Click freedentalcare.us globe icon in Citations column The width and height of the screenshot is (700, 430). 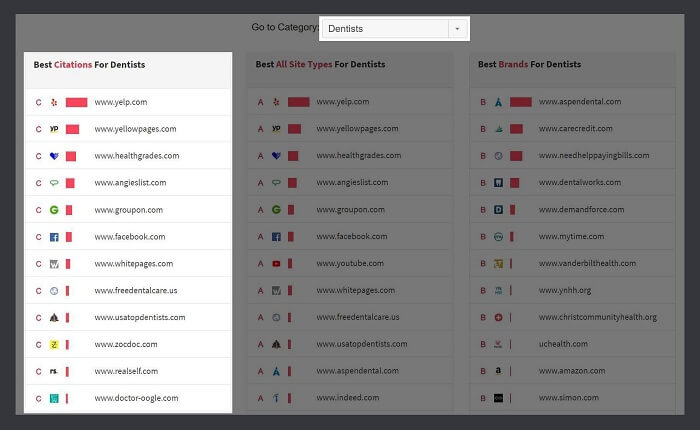(x=54, y=291)
